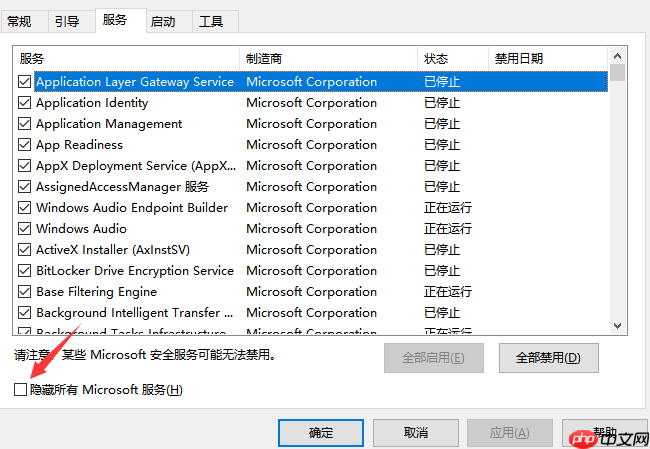Uncheck the Windows Audio checkbox
650x449 pixels.
(24, 229)
